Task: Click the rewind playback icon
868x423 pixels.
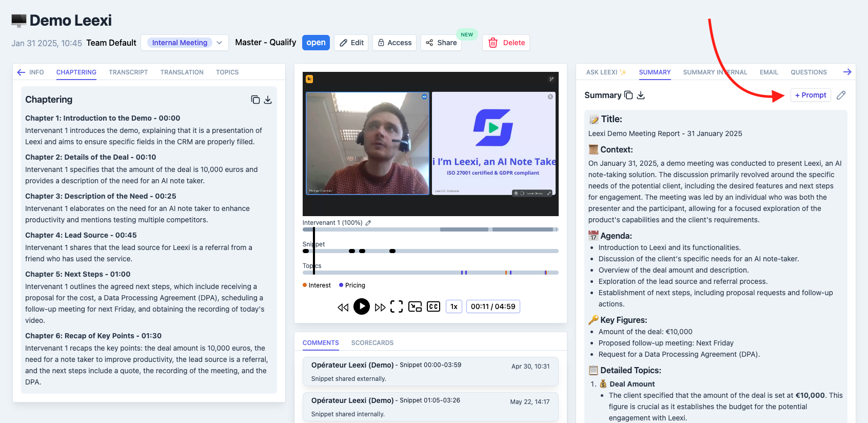Action: [343, 307]
